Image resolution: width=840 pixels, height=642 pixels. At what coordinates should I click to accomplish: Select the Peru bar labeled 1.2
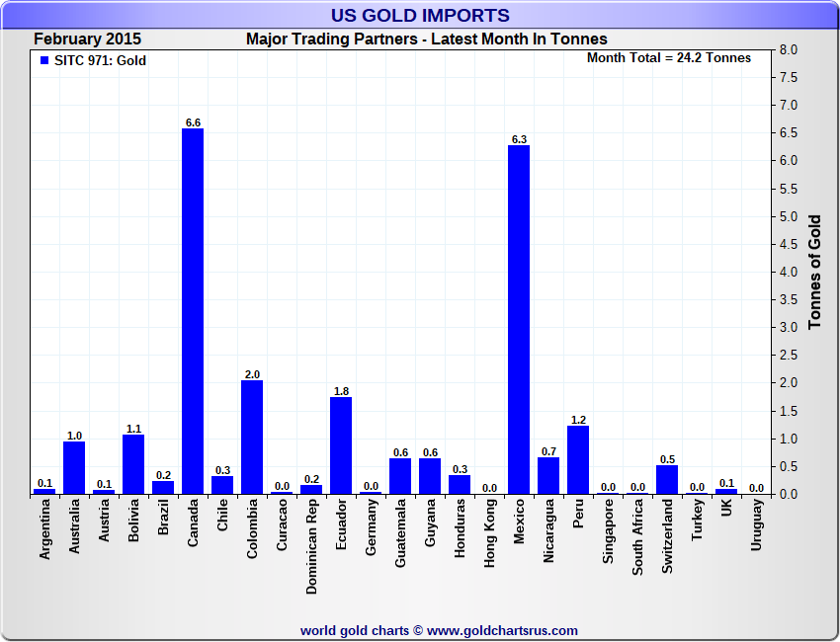578,460
